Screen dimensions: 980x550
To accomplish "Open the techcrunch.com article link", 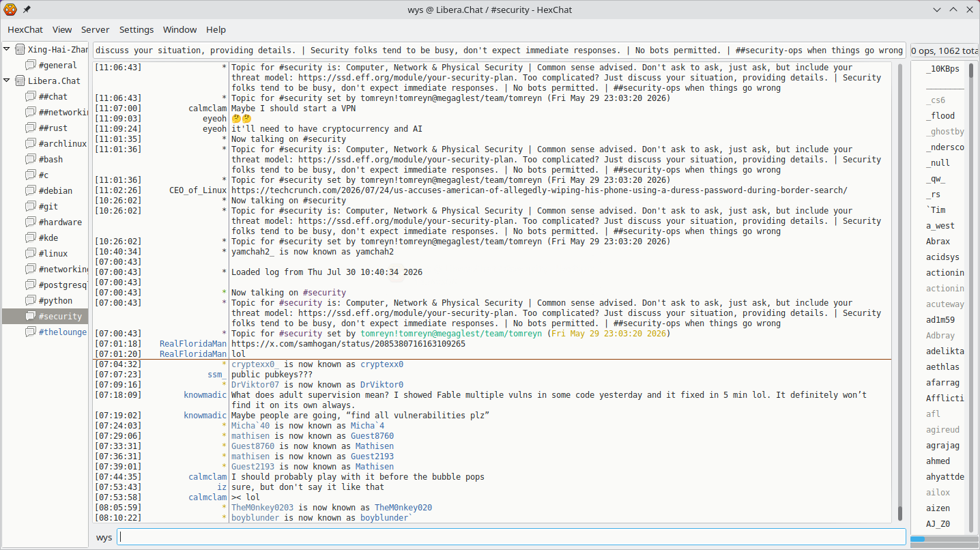I will point(539,190).
